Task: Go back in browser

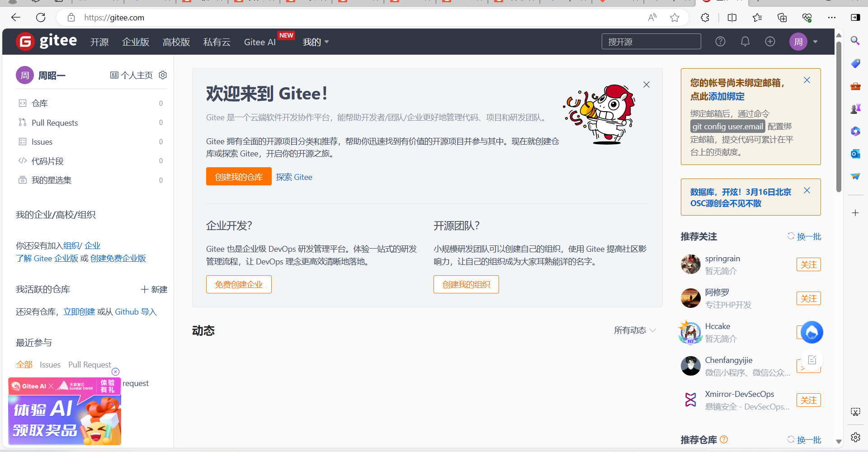Action: click(x=16, y=18)
